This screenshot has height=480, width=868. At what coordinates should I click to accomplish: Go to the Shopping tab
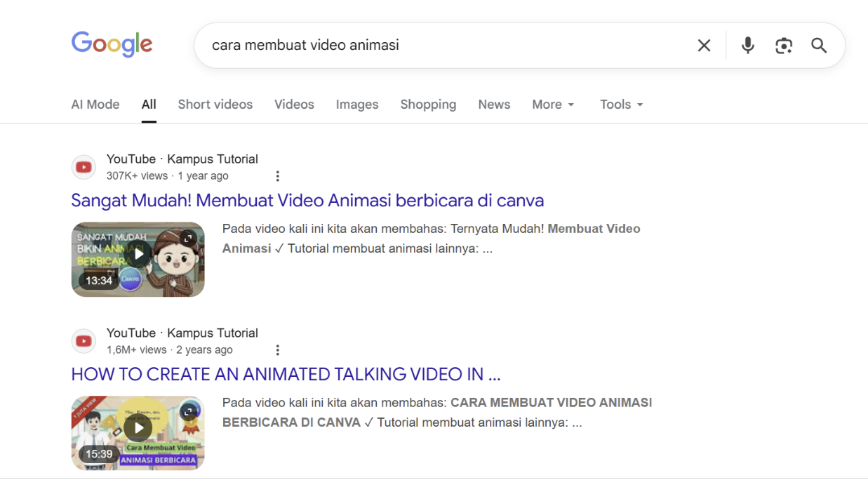click(428, 105)
